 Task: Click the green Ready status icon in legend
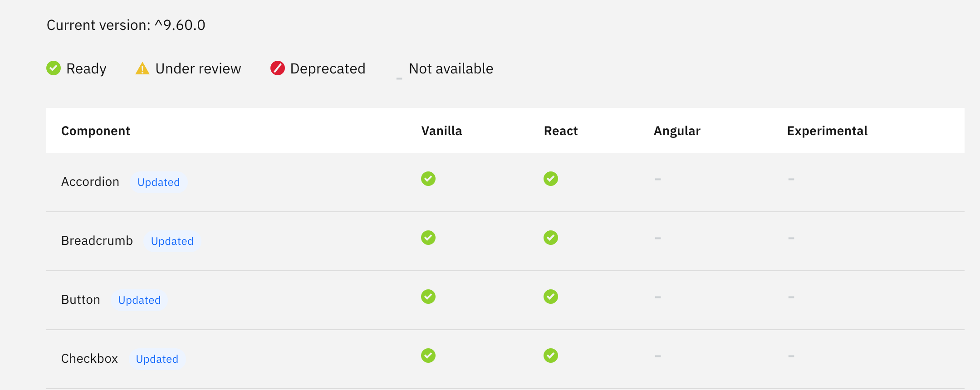pos(53,68)
